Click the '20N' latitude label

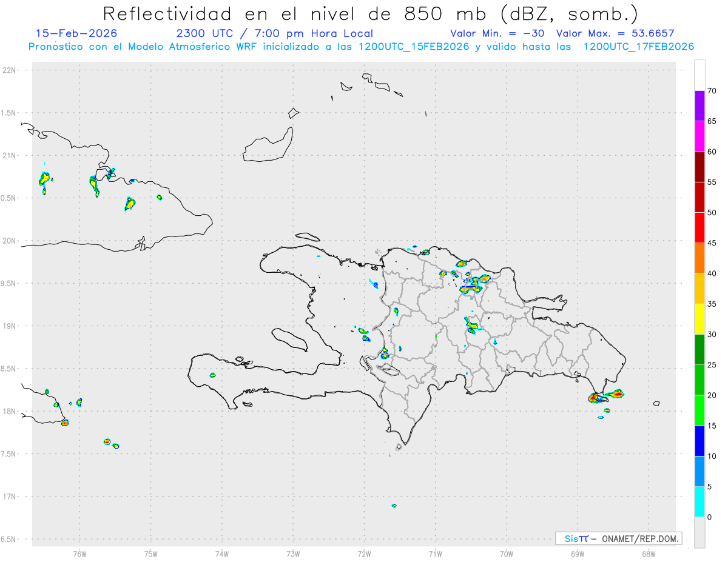tap(10, 241)
